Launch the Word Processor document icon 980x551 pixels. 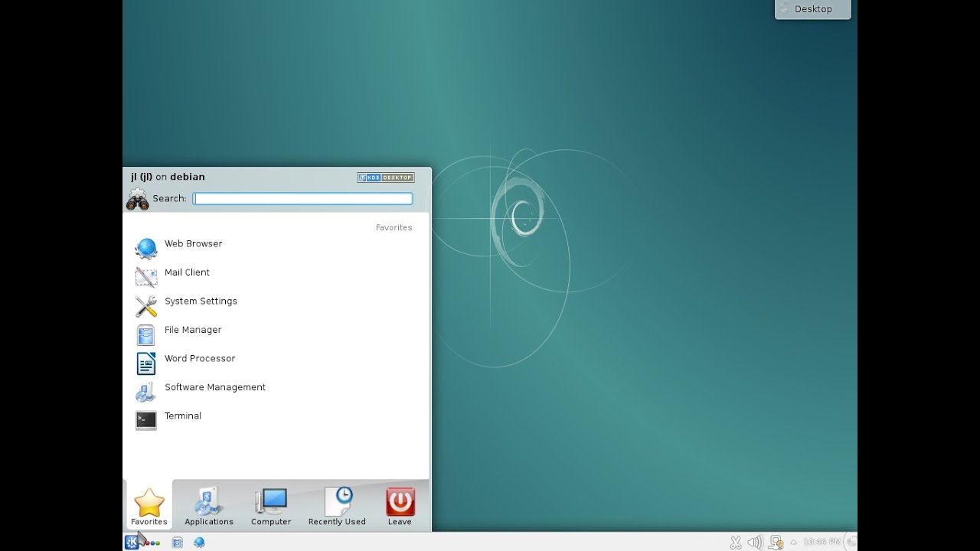(x=145, y=363)
